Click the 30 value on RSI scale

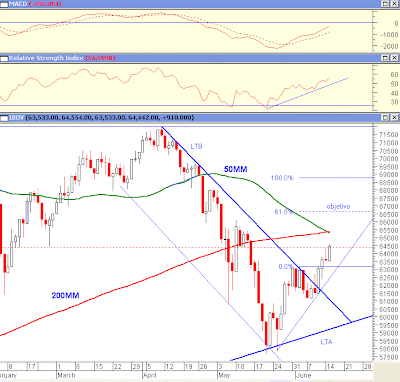pos(394,102)
